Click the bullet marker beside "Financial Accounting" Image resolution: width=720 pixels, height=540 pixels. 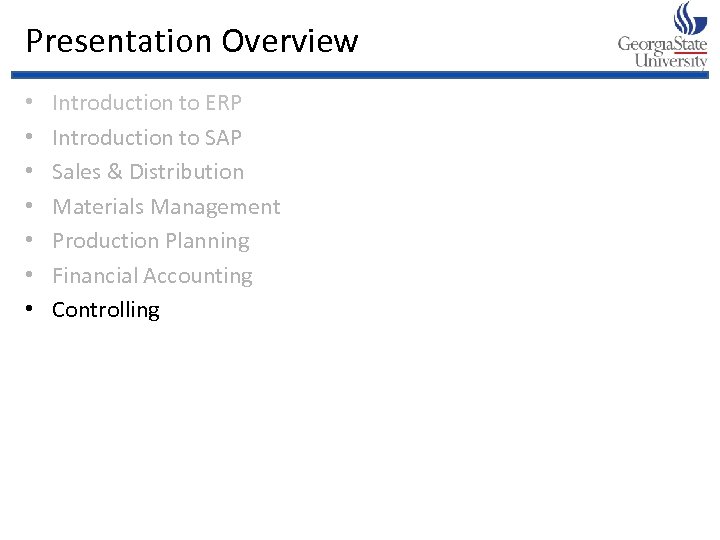click(31, 276)
